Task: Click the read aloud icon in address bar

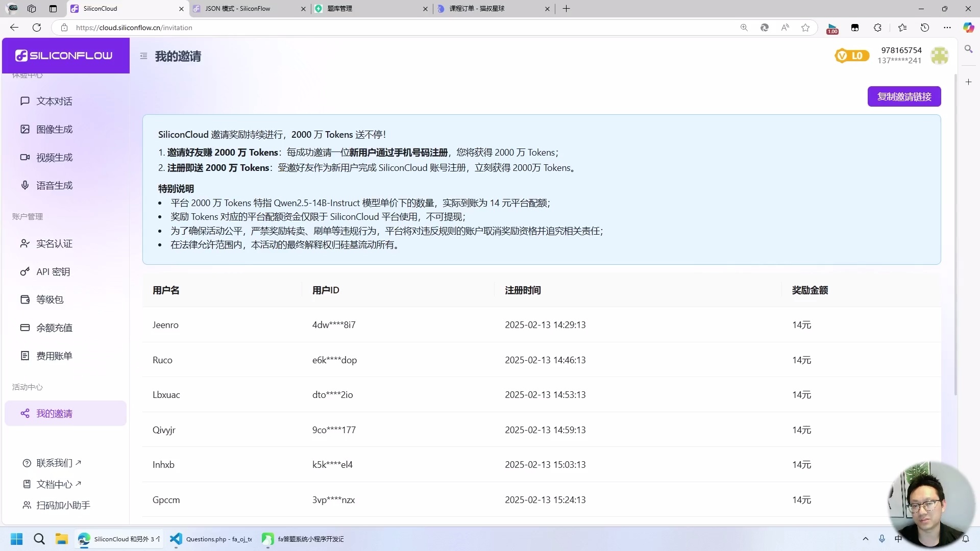Action: click(785, 28)
